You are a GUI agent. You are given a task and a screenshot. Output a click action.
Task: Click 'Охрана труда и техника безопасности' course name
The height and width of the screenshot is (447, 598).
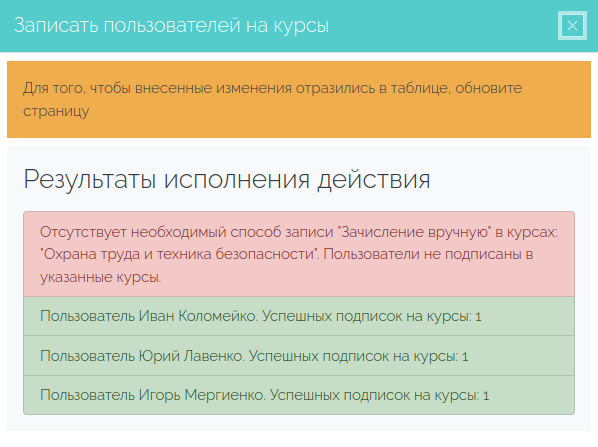click(179, 254)
